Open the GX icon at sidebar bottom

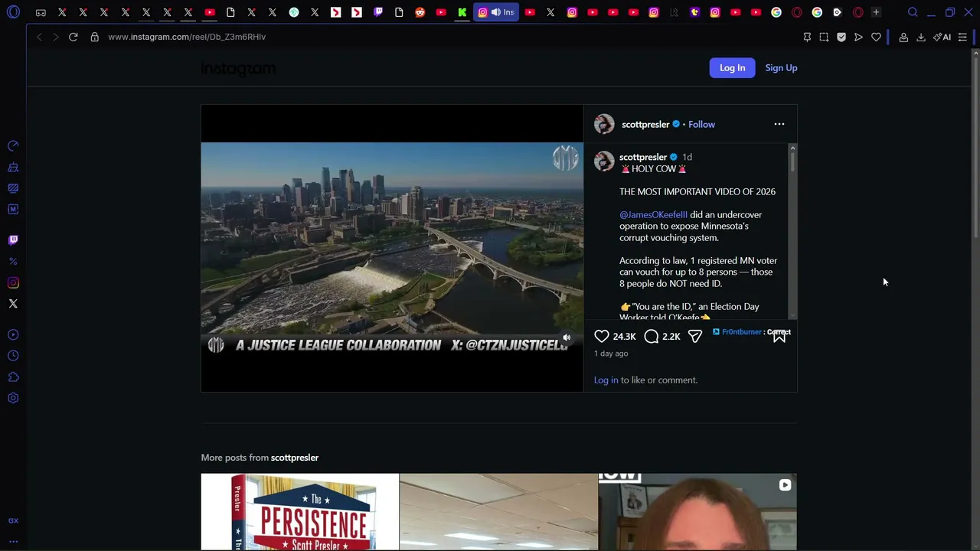click(13, 520)
